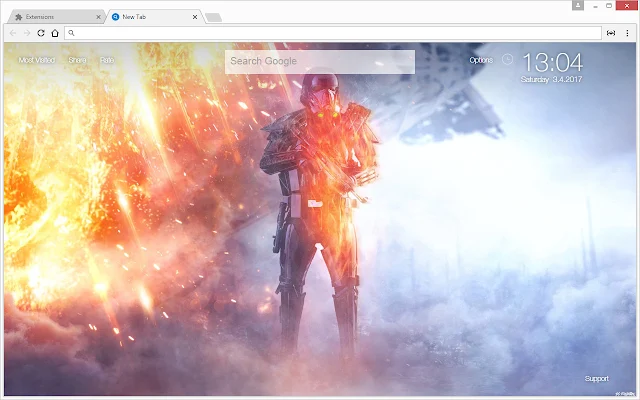The width and height of the screenshot is (640, 400).
Task: Switch to the Extensions tab
Action: [x=56, y=17]
